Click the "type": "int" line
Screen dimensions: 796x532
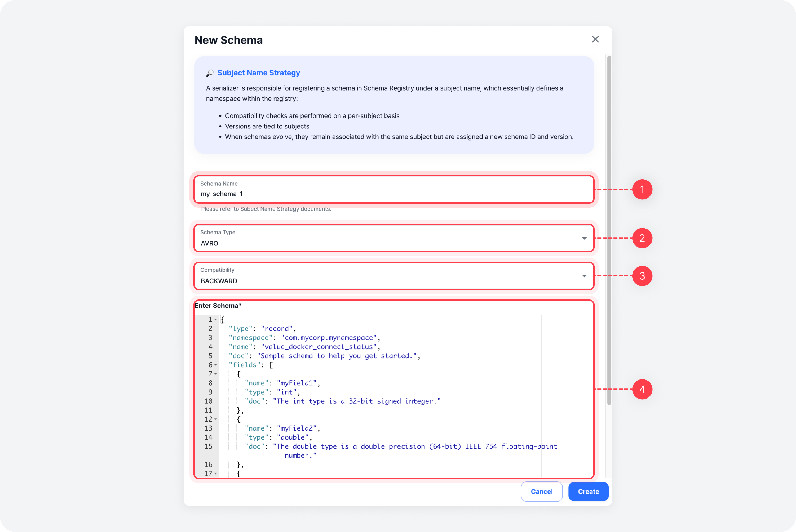[x=273, y=392]
